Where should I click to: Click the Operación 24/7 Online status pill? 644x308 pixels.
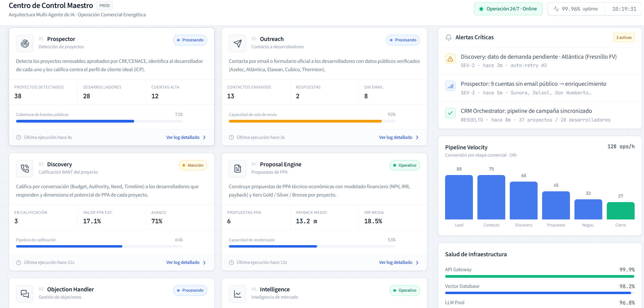[508, 9]
